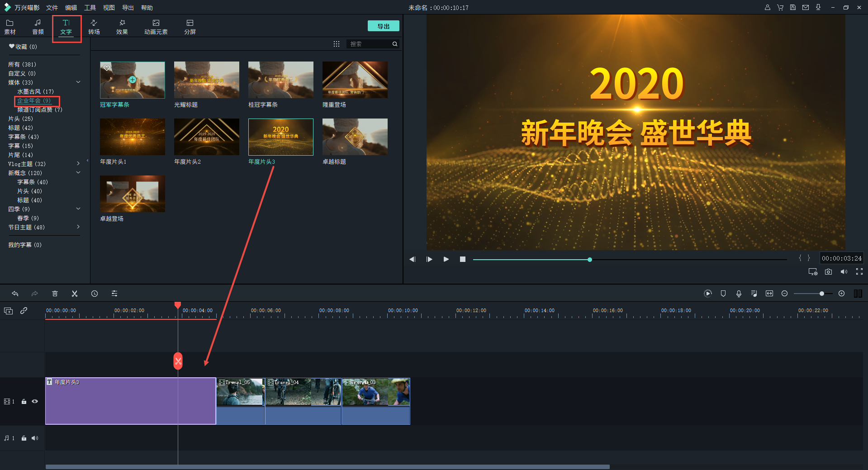868x470 pixels.
Task: Click the trash delete icon
Action: pyautogui.click(x=55, y=294)
